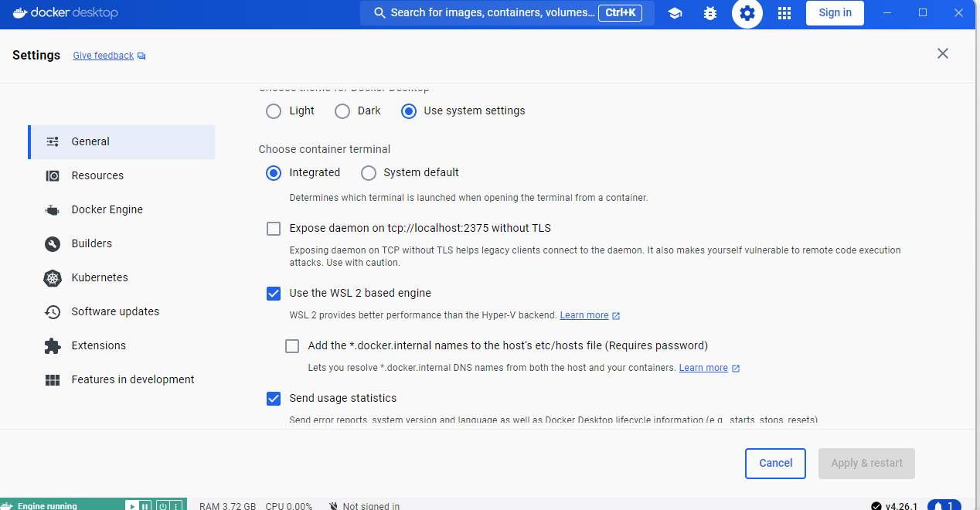
Task: Open the Extensions settings tab
Action: pyautogui.click(x=121, y=345)
